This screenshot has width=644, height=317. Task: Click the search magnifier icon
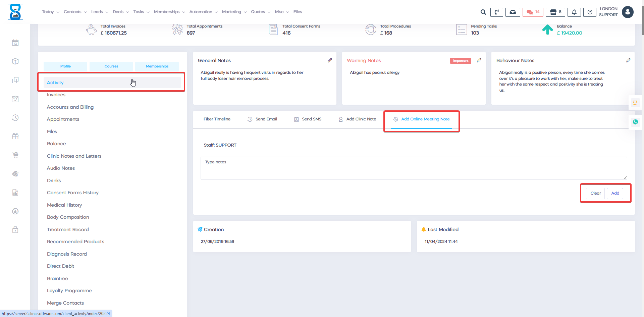(x=483, y=12)
